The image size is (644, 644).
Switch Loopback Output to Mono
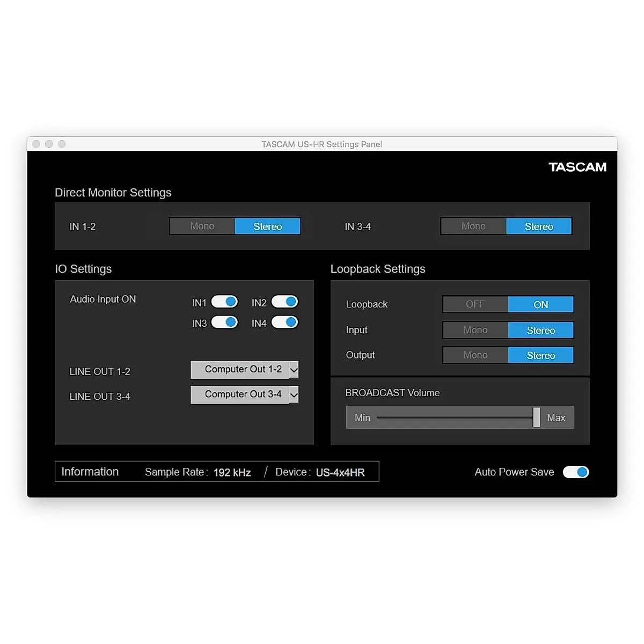[475, 355]
